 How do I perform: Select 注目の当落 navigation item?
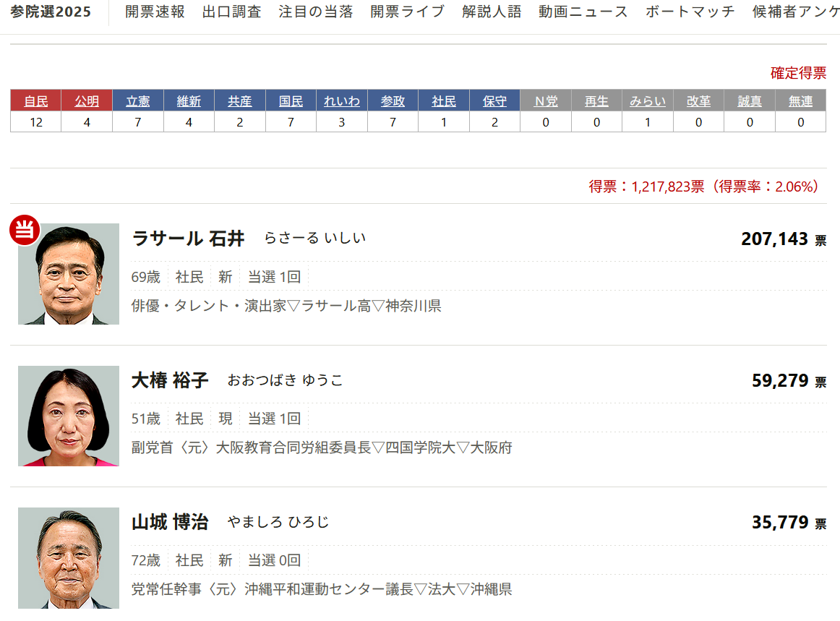tap(316, 12)
